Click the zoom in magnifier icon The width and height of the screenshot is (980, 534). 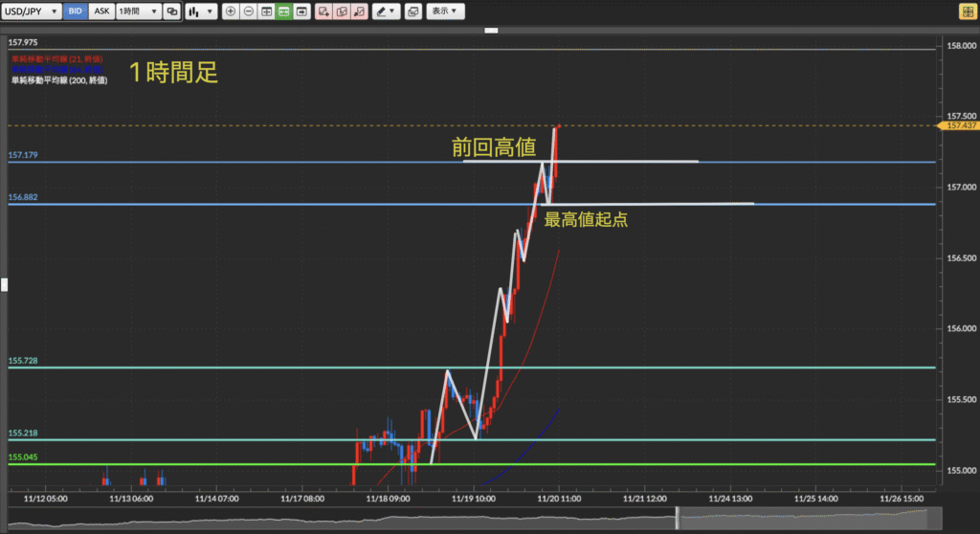(231, 11)
